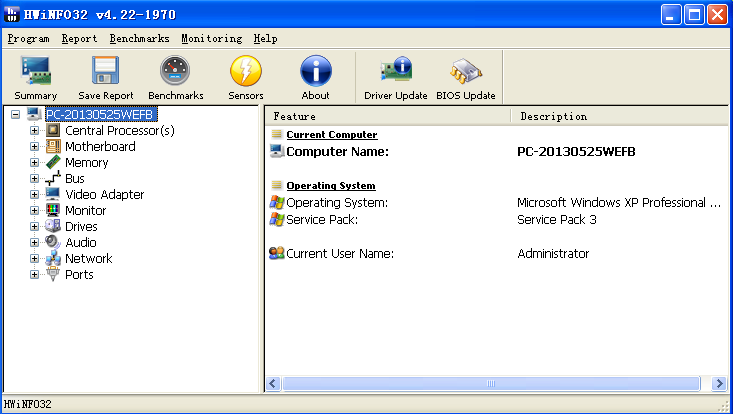This screenshot has height=414, width=733.
Task: Click the Description column header
Action: coord(620,116)
